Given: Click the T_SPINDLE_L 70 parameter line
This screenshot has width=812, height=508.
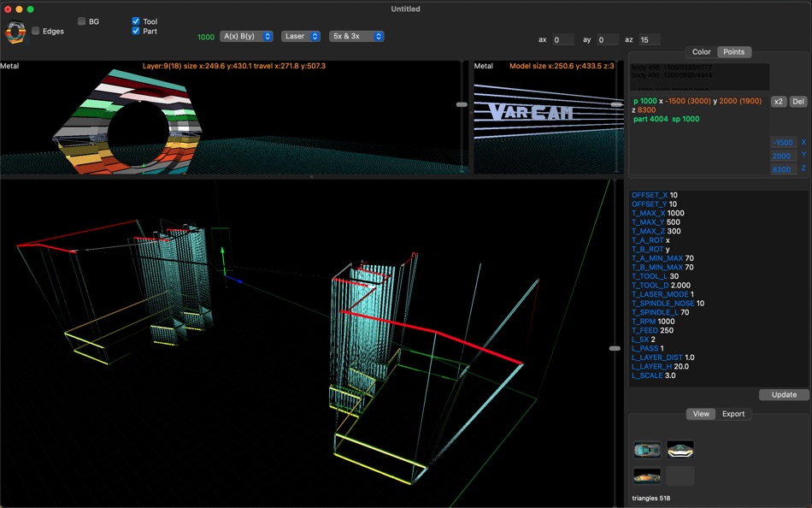Looking at the screenshot, I should click(x=660, y=312).
